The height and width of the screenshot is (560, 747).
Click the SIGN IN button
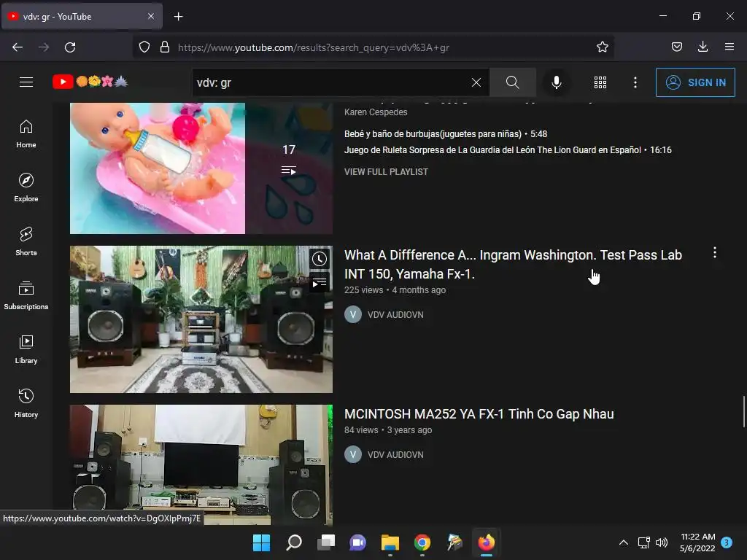point(695,82)
